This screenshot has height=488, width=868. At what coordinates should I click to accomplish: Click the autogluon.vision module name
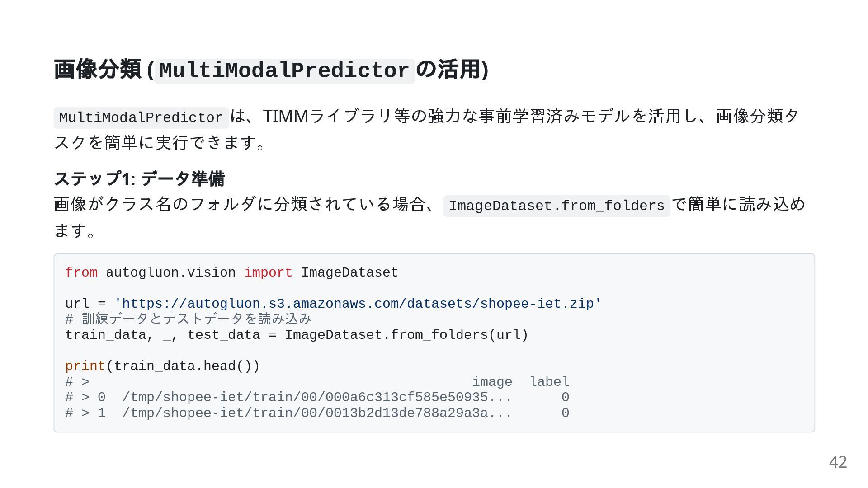(x=170, y=272)
